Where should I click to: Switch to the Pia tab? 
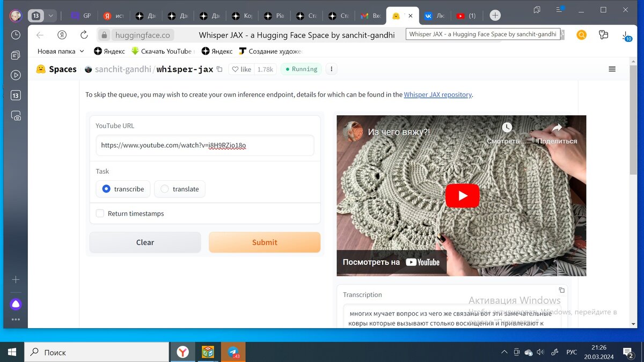click(x=274, y=16)
